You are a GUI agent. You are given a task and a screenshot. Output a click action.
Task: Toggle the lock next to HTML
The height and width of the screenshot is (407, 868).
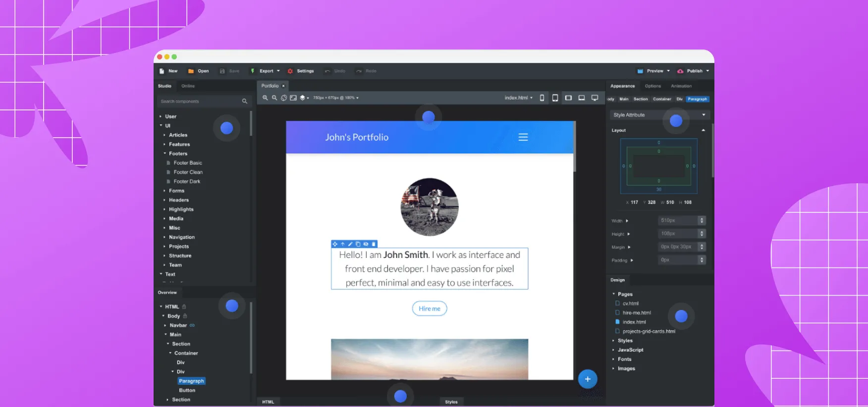[184, 306]
